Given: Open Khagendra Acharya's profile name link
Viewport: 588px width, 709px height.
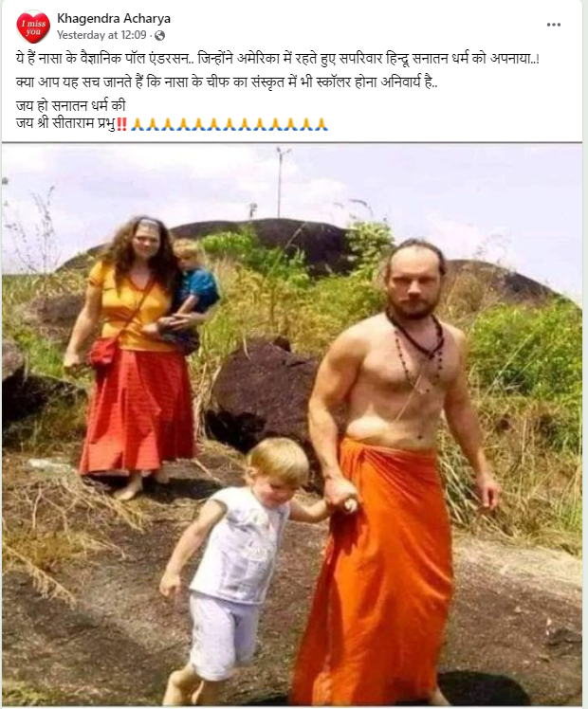Looking at the screenshot, I should click(114, 19).
